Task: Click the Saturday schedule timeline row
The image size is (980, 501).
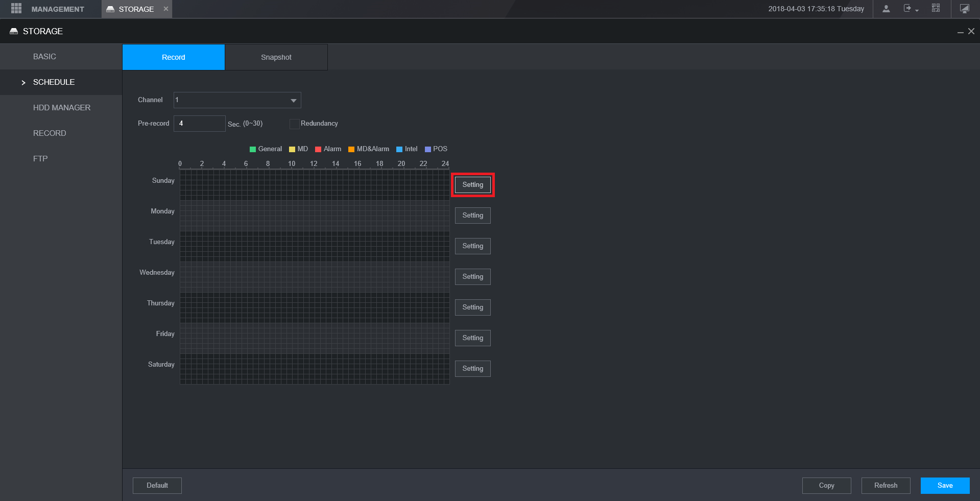Action: click(x=315, y=369)
